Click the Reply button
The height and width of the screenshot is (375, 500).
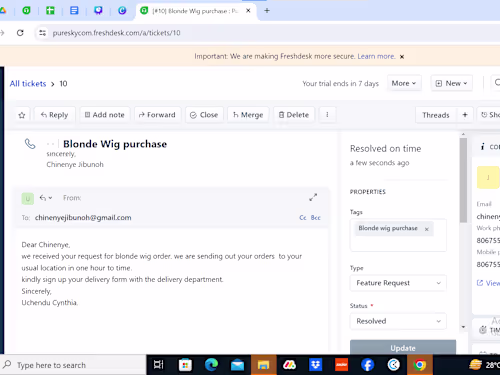[54, 115]
